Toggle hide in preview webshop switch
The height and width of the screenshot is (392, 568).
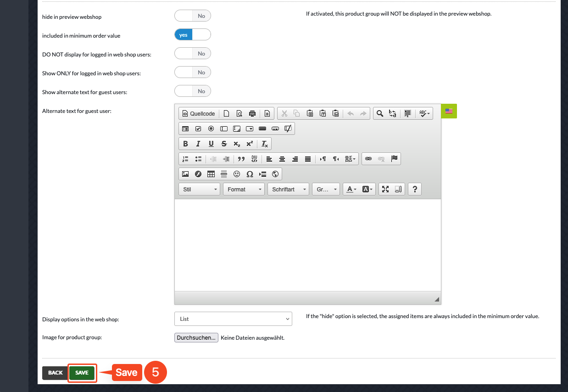click(x=193, y=16)
